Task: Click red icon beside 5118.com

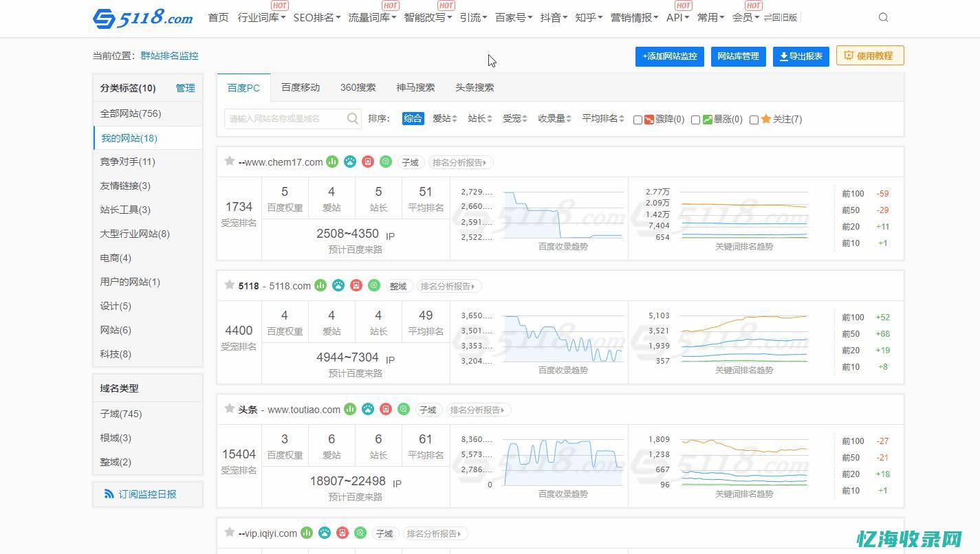Action: (x=356, y=285)
